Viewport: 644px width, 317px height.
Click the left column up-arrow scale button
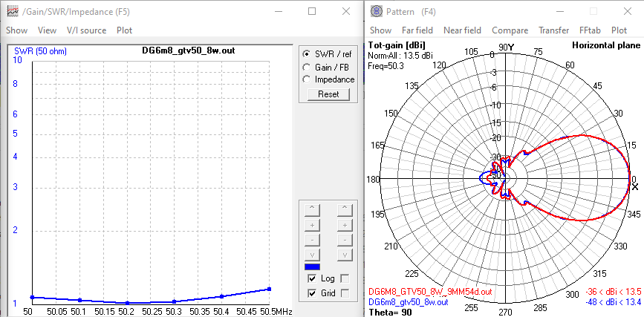point(312,209)
